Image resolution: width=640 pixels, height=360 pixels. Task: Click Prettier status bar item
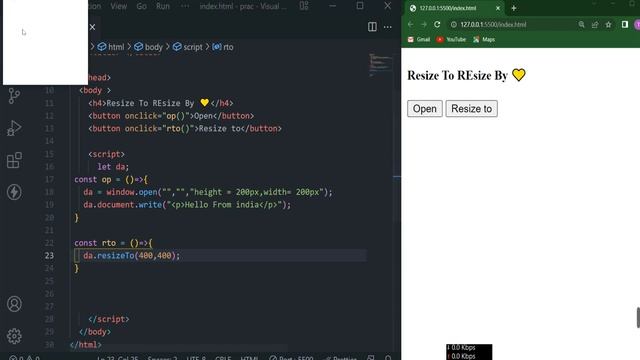click(x=341, y=358)
